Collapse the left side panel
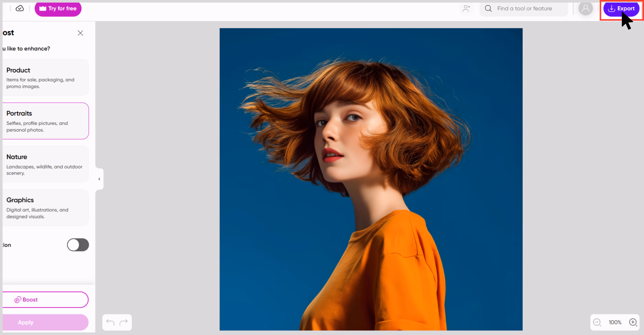The width and height of the screenshot is (644, 335). [99, 179]
